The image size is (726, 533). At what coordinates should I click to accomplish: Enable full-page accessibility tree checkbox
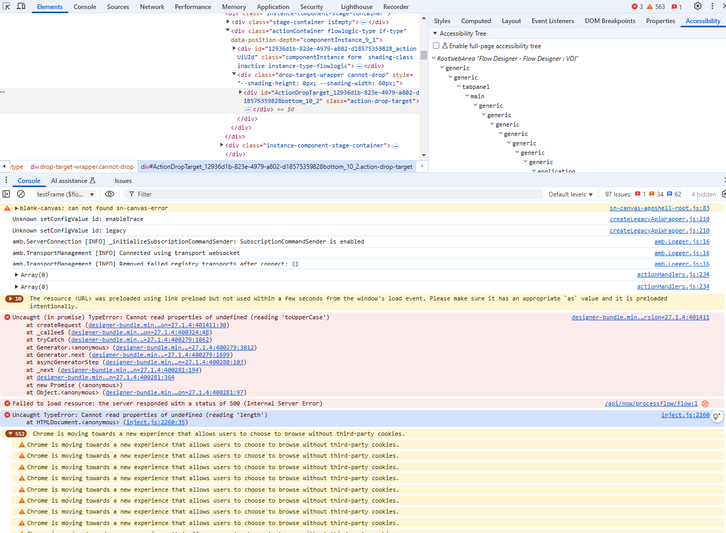click(x=436, y=46)
